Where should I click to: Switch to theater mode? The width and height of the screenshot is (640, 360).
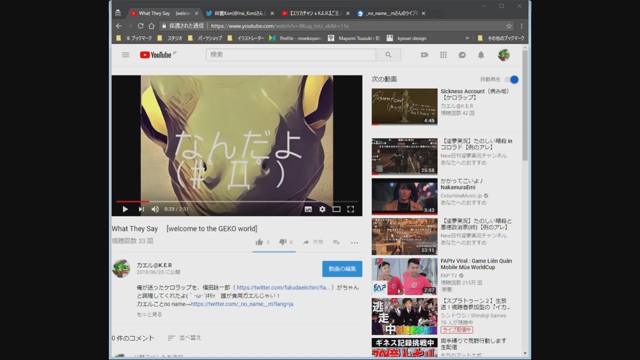(336, 209)
